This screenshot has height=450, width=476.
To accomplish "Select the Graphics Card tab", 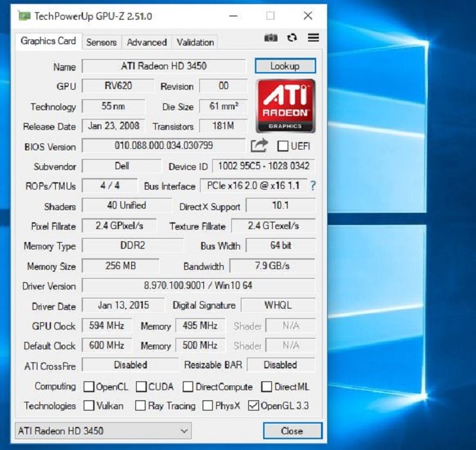I will (x=48, y=41).
